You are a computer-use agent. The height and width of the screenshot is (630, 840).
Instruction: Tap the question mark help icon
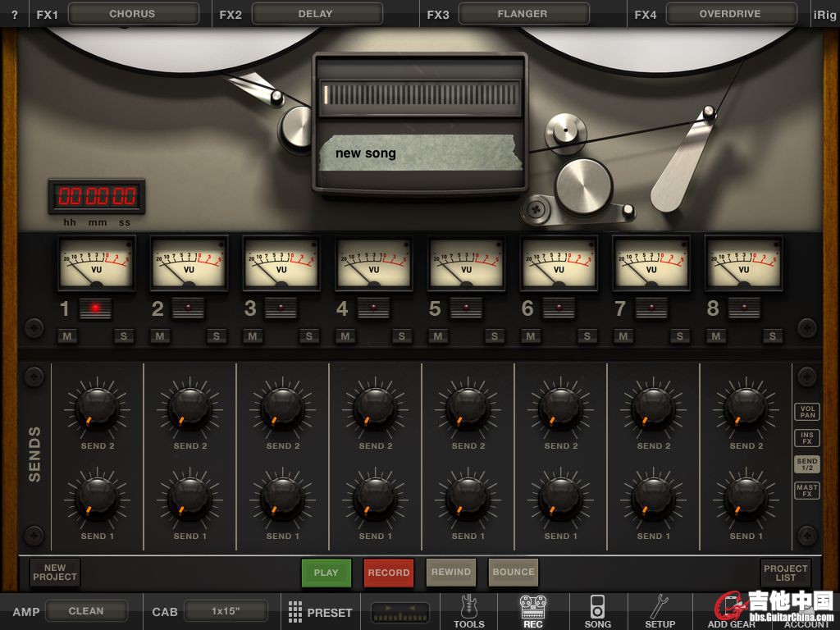click(15, 15)
